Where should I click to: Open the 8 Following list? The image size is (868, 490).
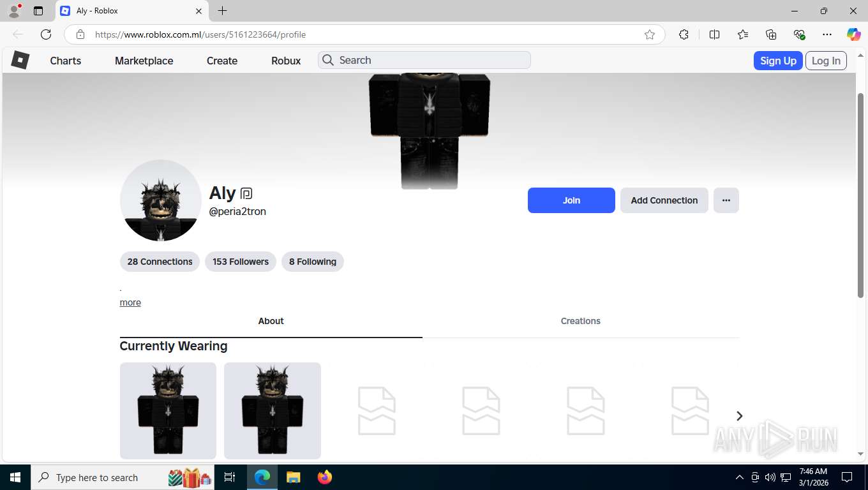pyautogui.click(x=313, y=262)
